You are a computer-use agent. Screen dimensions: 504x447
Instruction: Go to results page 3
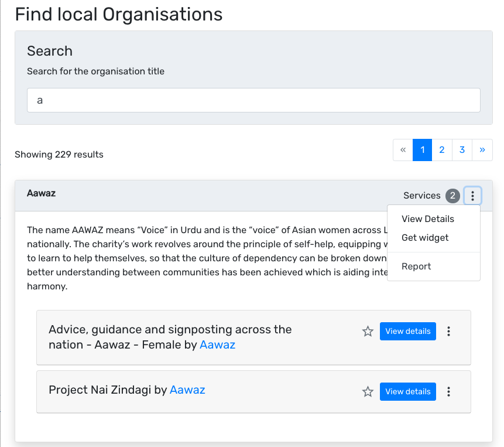[x=462, y=150]
